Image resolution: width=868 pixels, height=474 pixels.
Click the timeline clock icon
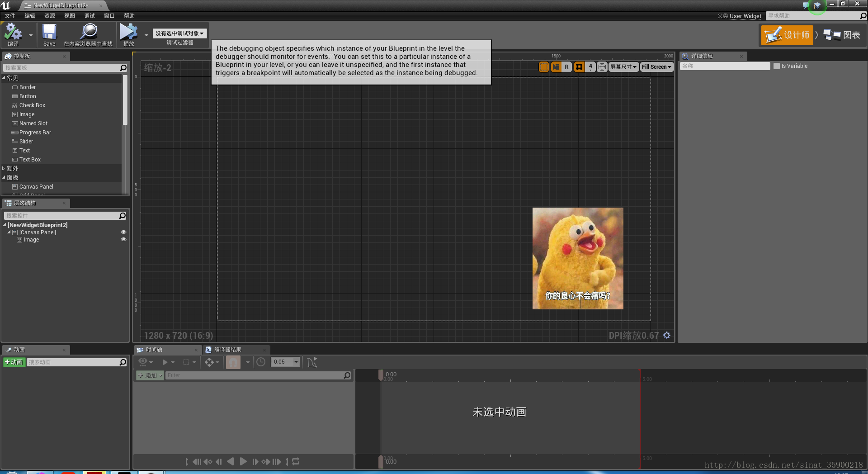point(261,362)
